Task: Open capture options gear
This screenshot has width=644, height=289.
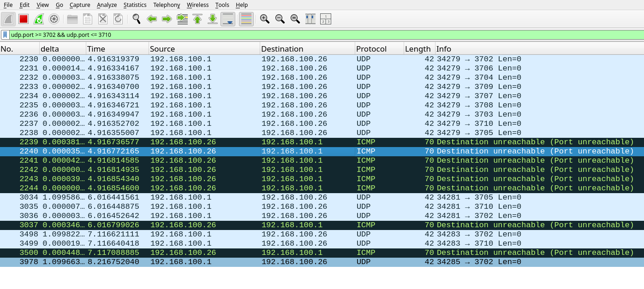Action: tap(54, 19)
